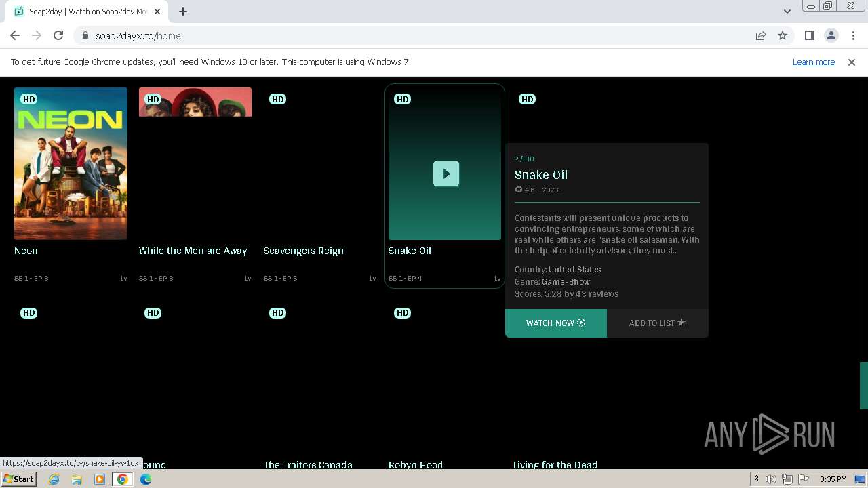Show hidden system tray icons
The image size is (868, 488).
coord(756,479)
